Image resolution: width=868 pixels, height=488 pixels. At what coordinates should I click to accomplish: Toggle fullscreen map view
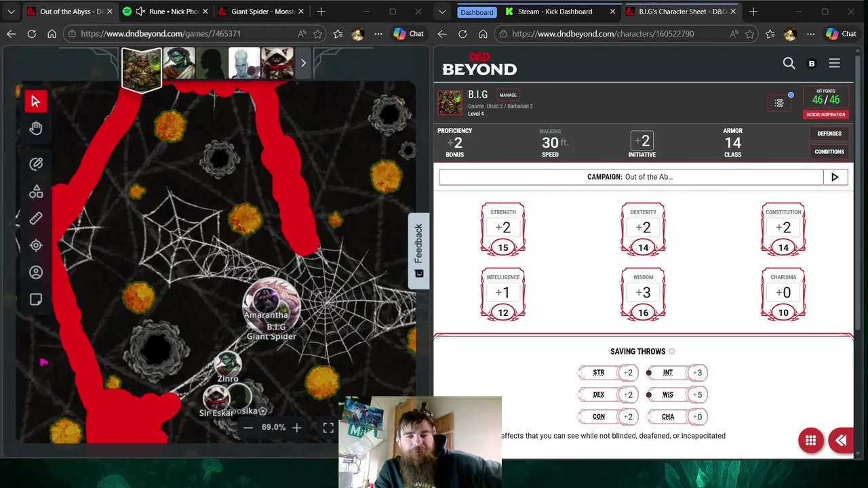(x=328, y=428)
